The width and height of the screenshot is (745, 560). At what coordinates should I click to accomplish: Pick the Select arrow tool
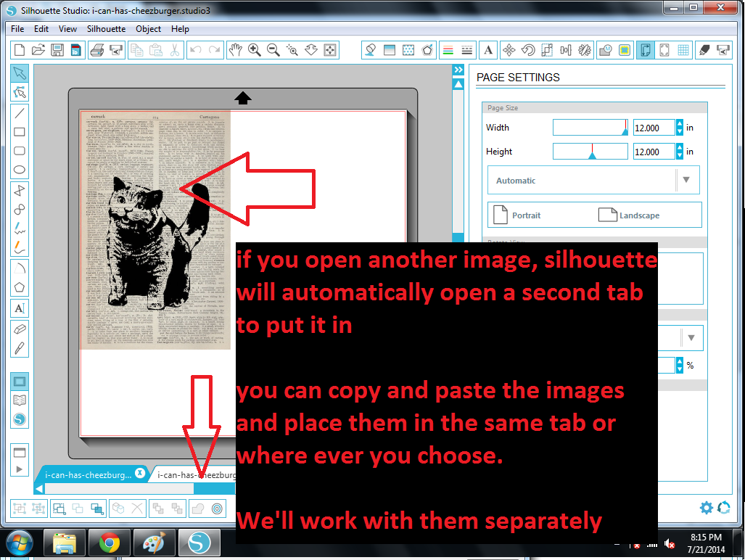click(x=20, y=73)
